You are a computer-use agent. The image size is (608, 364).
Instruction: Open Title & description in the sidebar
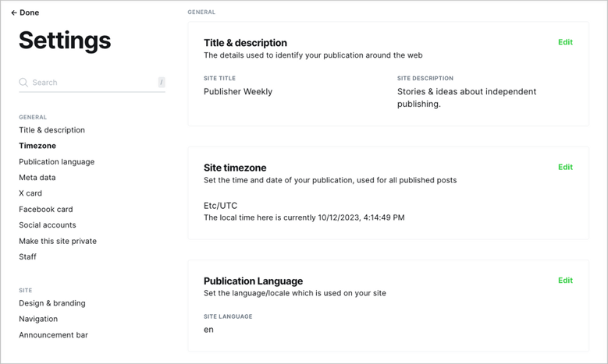(x=52, y=130)
